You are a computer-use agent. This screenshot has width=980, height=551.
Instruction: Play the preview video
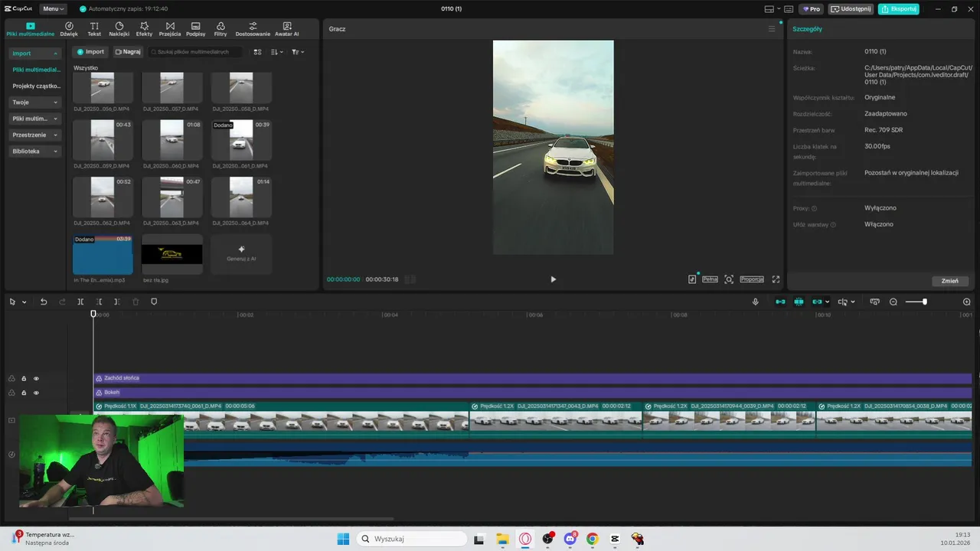[553, 279]
